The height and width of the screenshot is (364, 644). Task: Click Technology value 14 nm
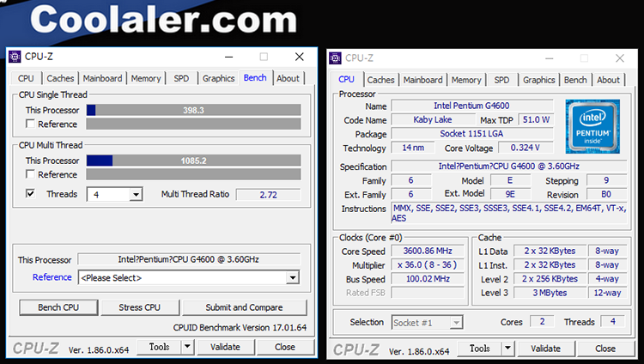click(x=413, y=148)
